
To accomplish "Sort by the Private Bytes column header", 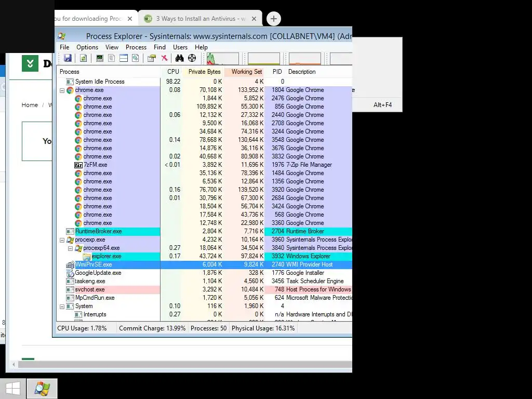I will click(204, 72).
